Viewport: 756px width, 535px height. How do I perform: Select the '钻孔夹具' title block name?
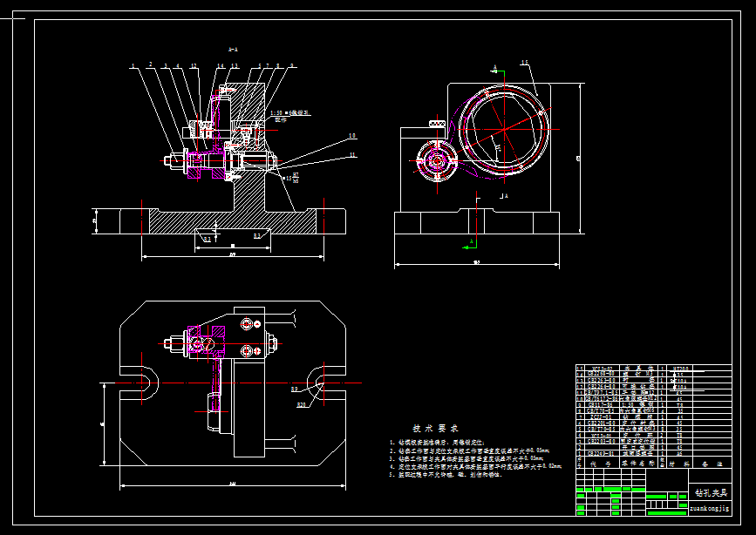711,492
